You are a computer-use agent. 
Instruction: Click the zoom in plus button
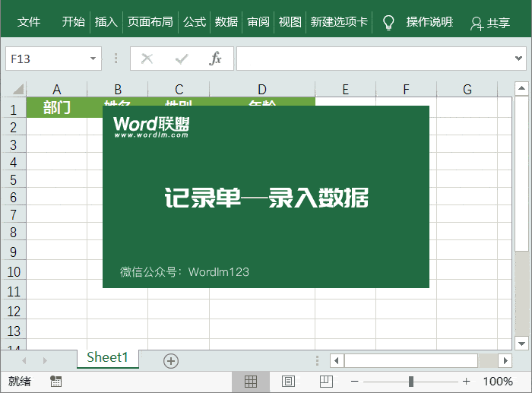point(466,382)
